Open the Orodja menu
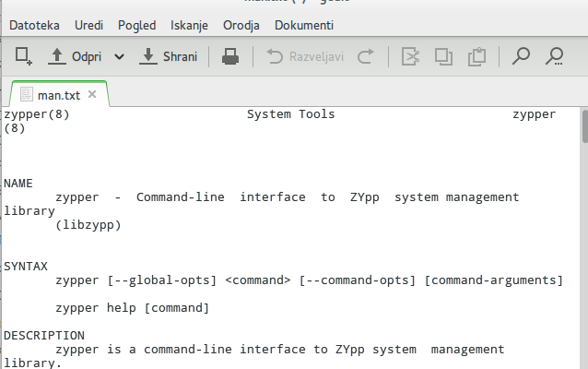 [x=241, y=25]
